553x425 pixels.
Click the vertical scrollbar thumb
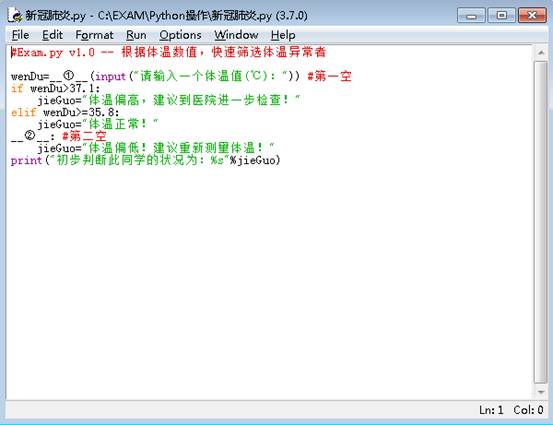click(541, 222)
